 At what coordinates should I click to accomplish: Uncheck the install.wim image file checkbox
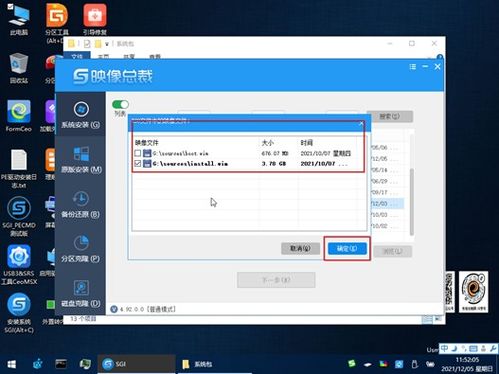[137, 163]
